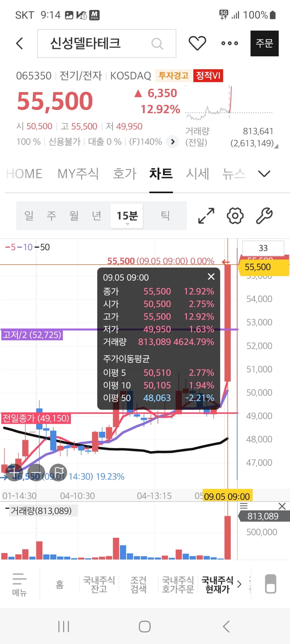The height and width of the screenshot is (644, 290).
Task: Open the 투자경고 badge
Action: coord(173,76)
